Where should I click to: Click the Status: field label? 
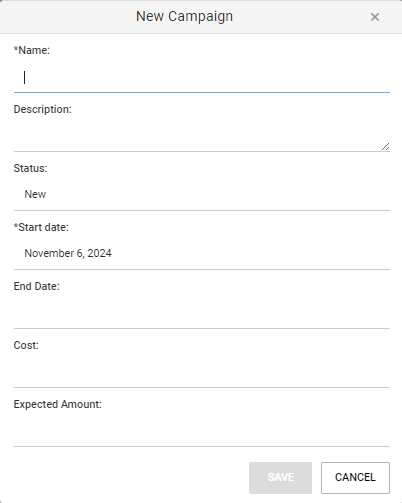point(30,168)
